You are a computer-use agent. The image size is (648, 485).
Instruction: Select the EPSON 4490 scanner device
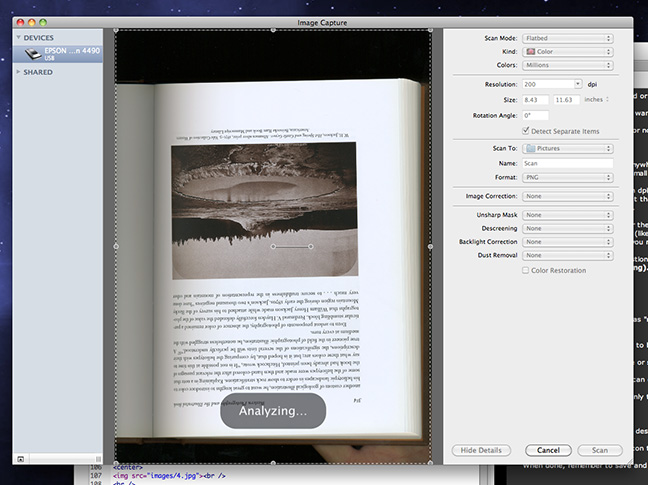[57, 54]
